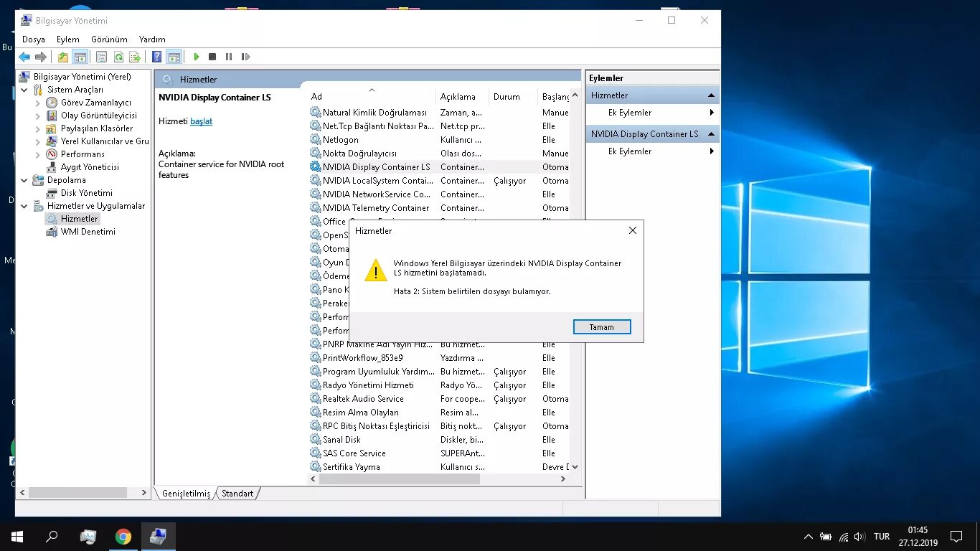This screenshot has width=980, height=551.
Task: Switch to the Genişletilmiş tab
Action: [x=186, y=494]
